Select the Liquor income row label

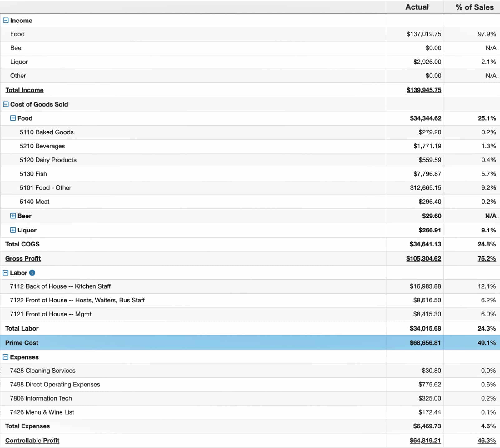19,62
